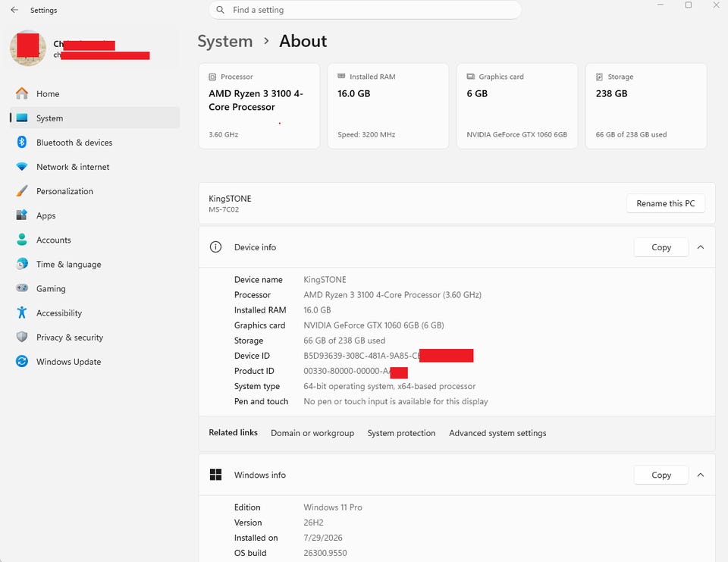Click the OS build 26300.9550 value
Viewport: 728px width, 562px height.
pos(325,553)
